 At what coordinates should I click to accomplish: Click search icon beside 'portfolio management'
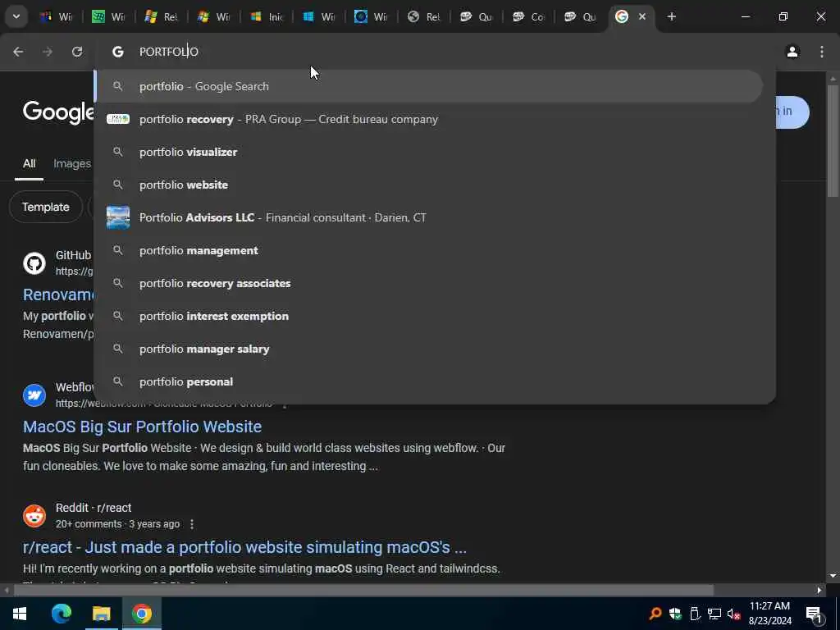(x=118, y=250)
